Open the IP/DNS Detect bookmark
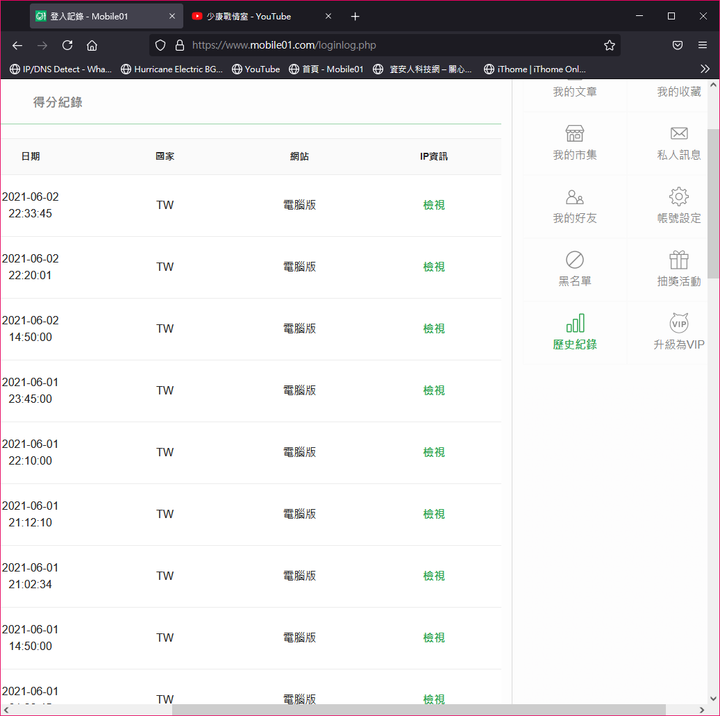720x716 pixels. [61, 69]
